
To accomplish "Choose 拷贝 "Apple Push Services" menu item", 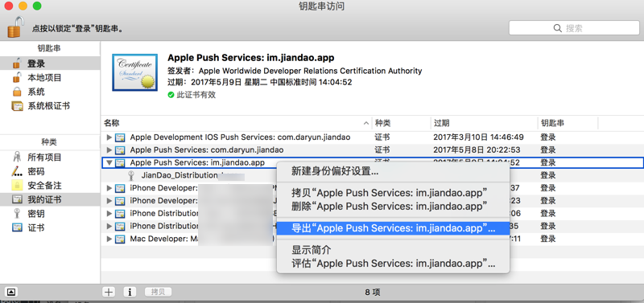I will point(393,193).
